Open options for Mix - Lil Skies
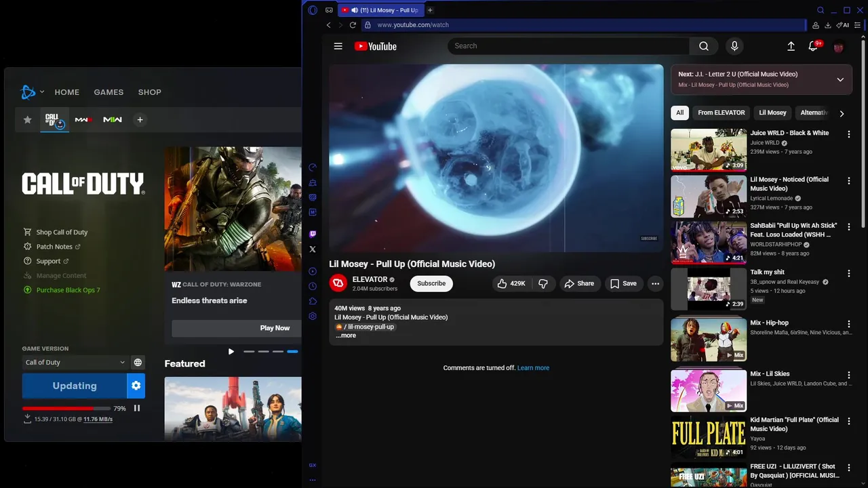Viewport: 868px width, 488px height. pyautogui.click(x=848, y=375)
